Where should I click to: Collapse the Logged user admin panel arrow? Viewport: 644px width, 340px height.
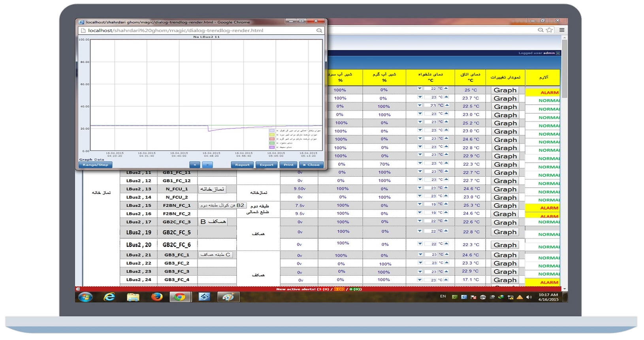point(558,53)
